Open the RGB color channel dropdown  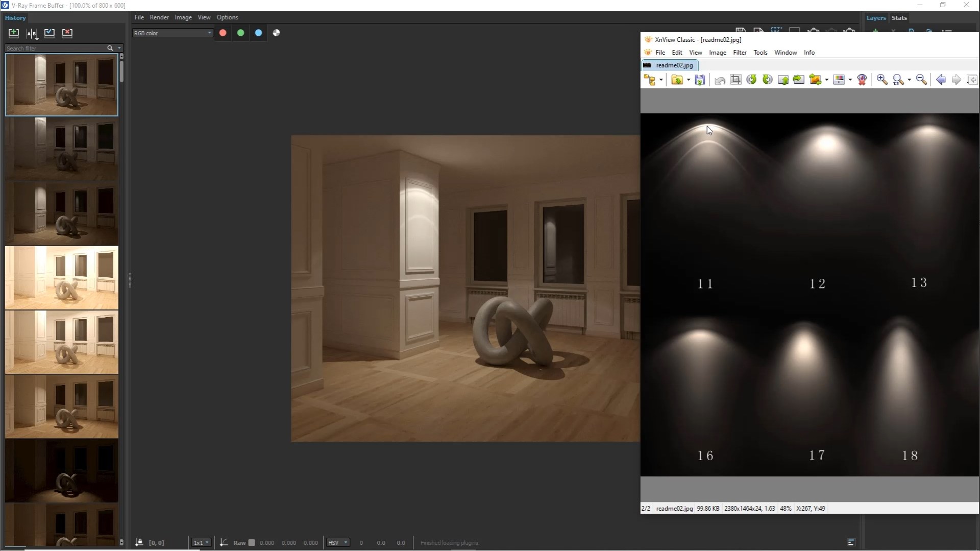173,33
